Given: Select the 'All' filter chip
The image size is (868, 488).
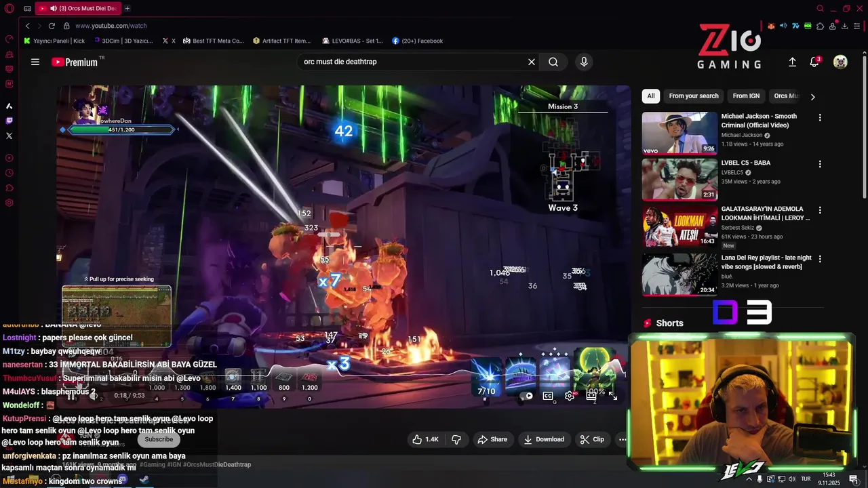Looking at the screenshot, I should click(650, 96).
